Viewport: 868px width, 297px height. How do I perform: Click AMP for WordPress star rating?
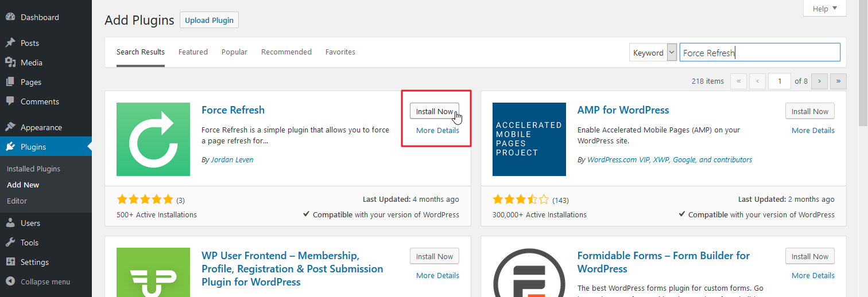pyautogui.click(x=521, y=200)
